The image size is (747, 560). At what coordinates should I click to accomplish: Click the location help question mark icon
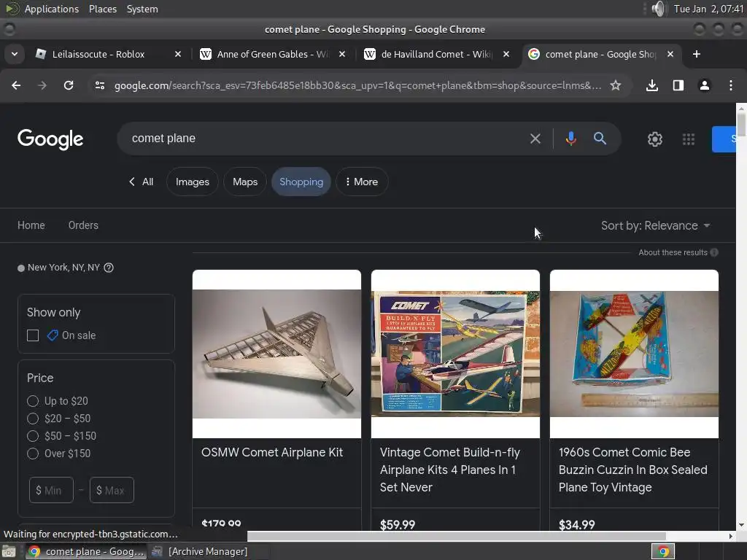(109, 268)
